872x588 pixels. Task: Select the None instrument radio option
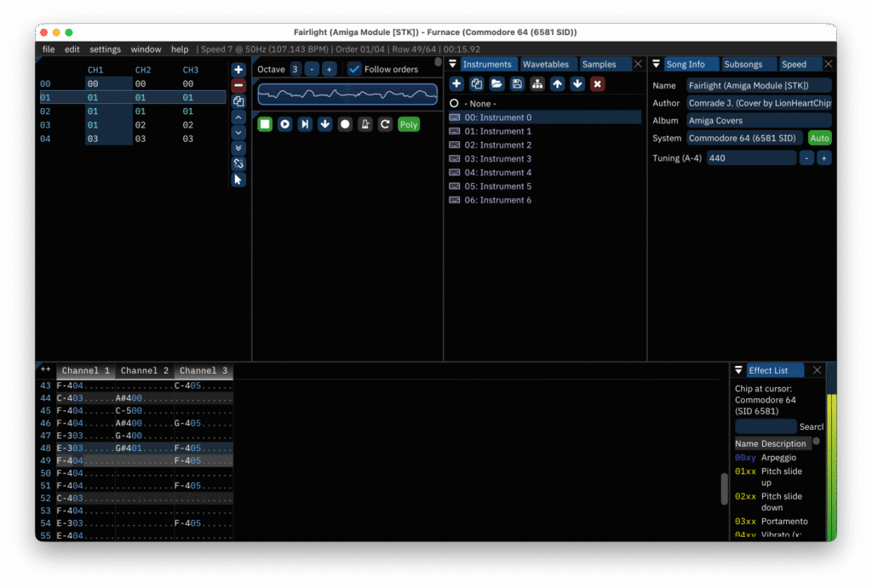454,103
